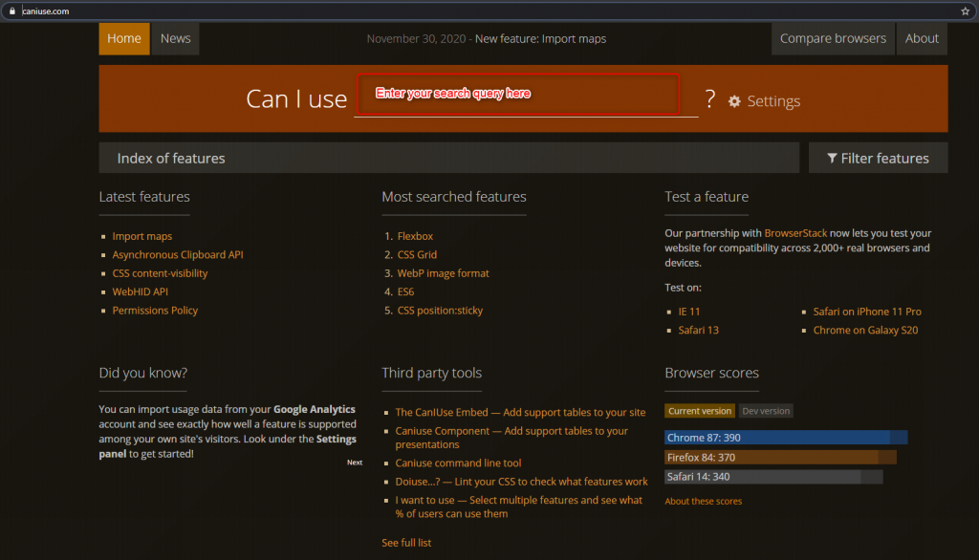Screen dimensions: 979x560
Task: Open the About these scores link
Action: (x=703, y=501)
